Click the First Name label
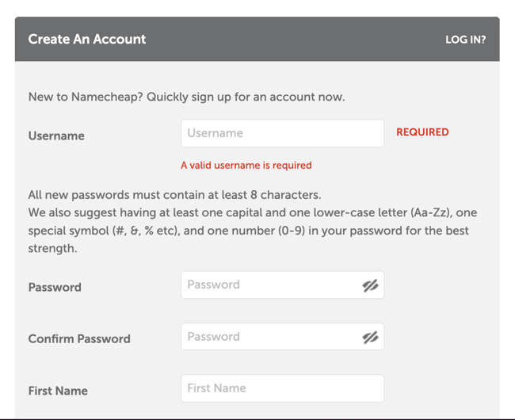This screenshot has width=515, height=420. [x=58, y=391]
